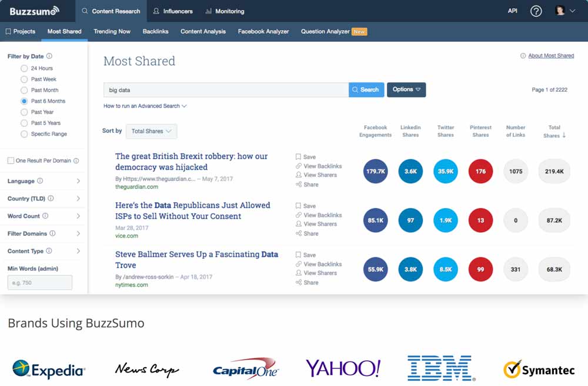Click View Backlinks for the vice.com article
This screenshot has height=386, width=588.
coord(319,215)
